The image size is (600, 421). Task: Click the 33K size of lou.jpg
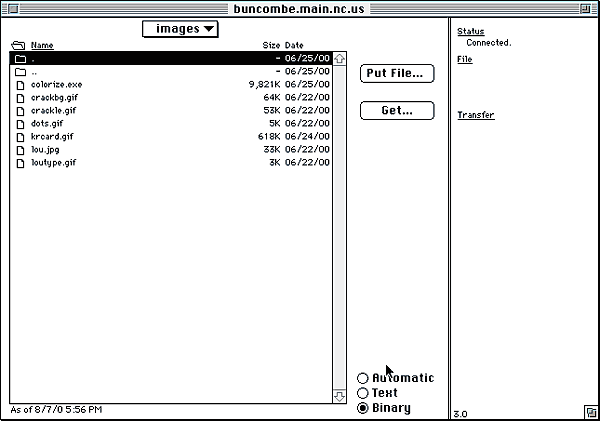pyautogui.click(x=272, y=150)
